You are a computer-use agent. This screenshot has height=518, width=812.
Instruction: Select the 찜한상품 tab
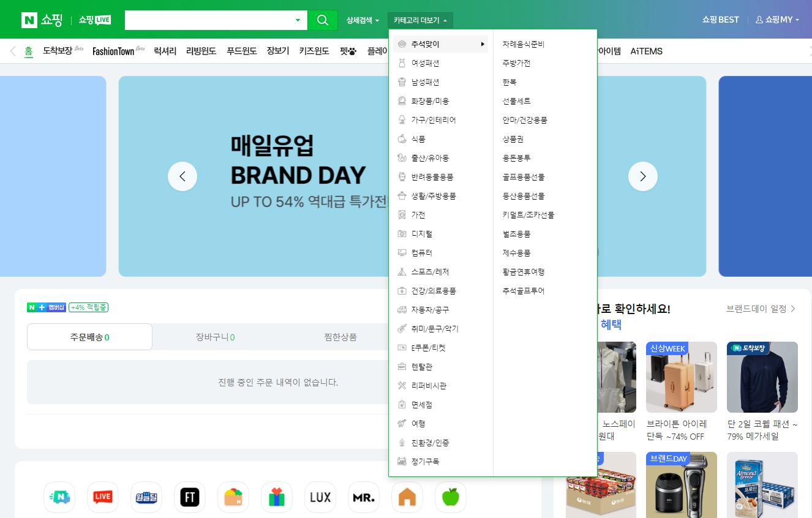pos(340,337)
